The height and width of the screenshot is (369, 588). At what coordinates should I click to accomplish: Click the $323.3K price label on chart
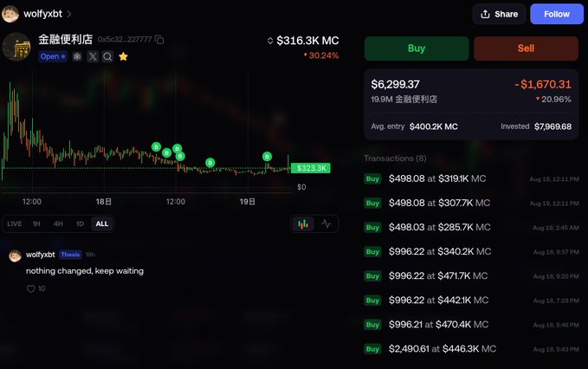[x=311, y=168]
